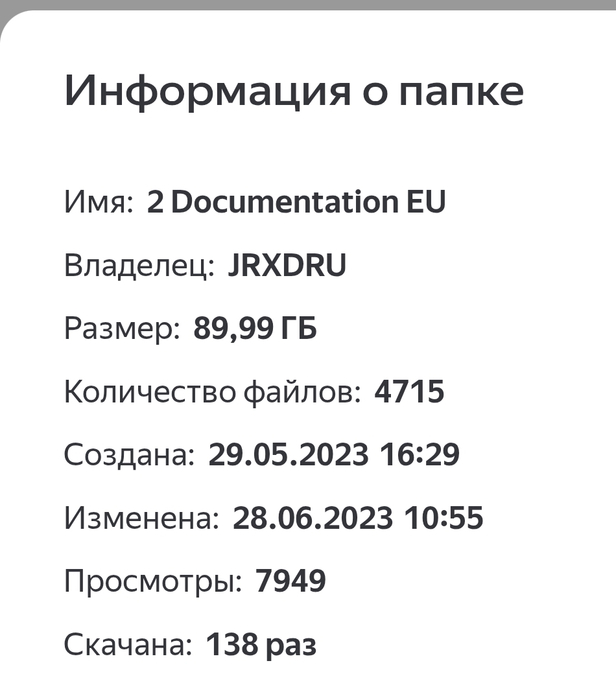Select the folder name '2 Documentation EU'
Screen dimensions: 616x698
tap(296, 202)
